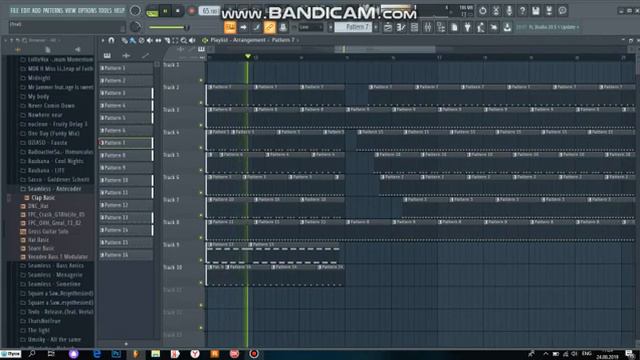Image resolution: width=640 pixels, height=360 pixels.
Task: Open the Channel rack toolbar icon
Action: coord(414,27)
